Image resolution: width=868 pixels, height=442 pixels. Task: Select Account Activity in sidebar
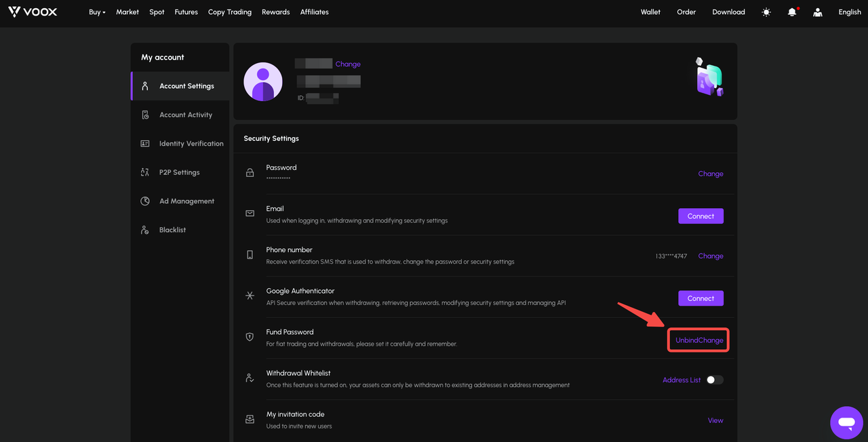(x=180, y=115)
